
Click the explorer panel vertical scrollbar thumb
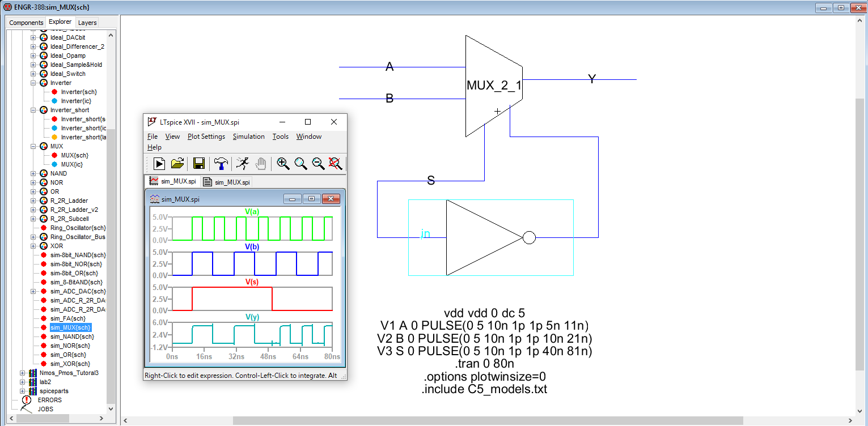pyautogui.click(x=111, y=266)
